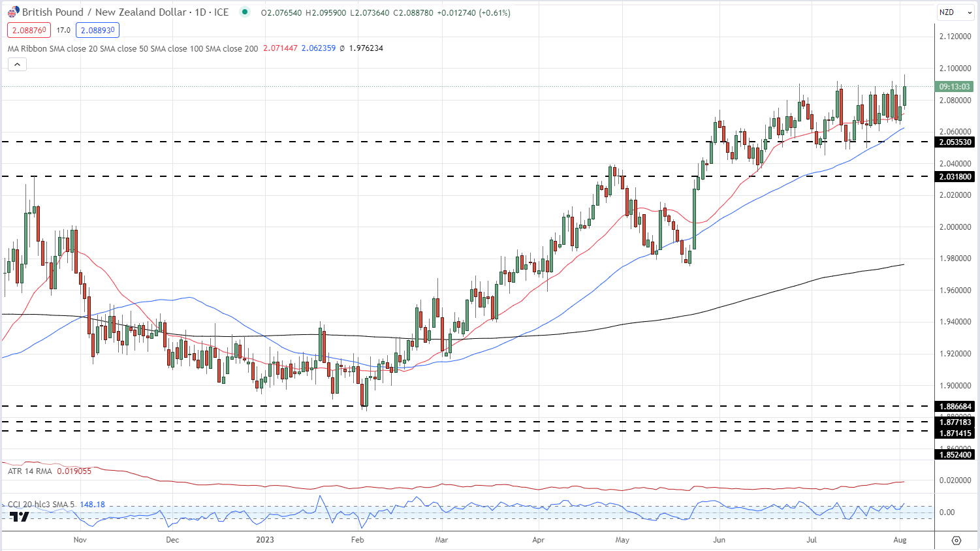This screenshot has width=980, height=551.
Task: Click the Jul label on time axis
Action: tap(812, 540)
